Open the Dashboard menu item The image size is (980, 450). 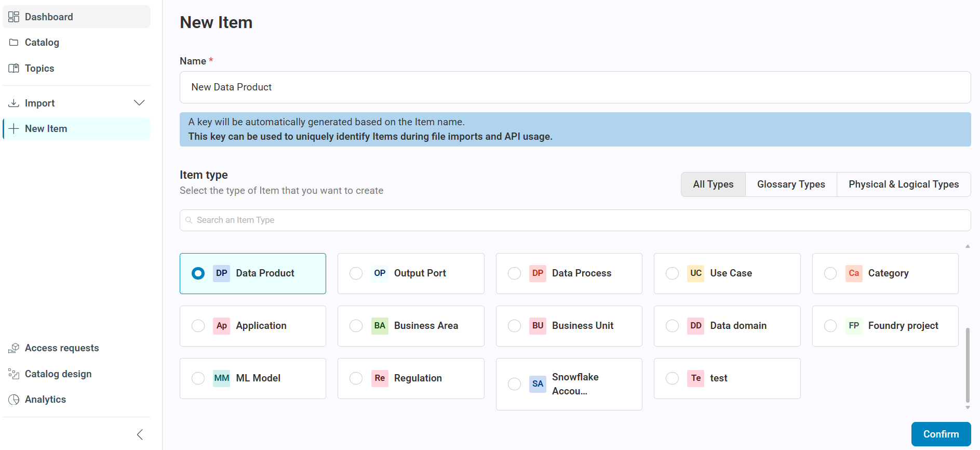click(x=77, y=17)
